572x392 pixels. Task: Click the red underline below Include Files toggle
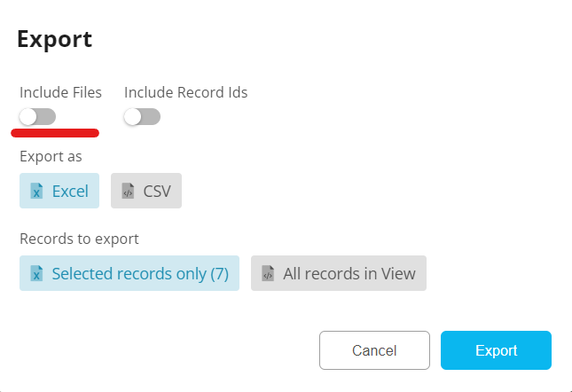[x=55, y=134]
